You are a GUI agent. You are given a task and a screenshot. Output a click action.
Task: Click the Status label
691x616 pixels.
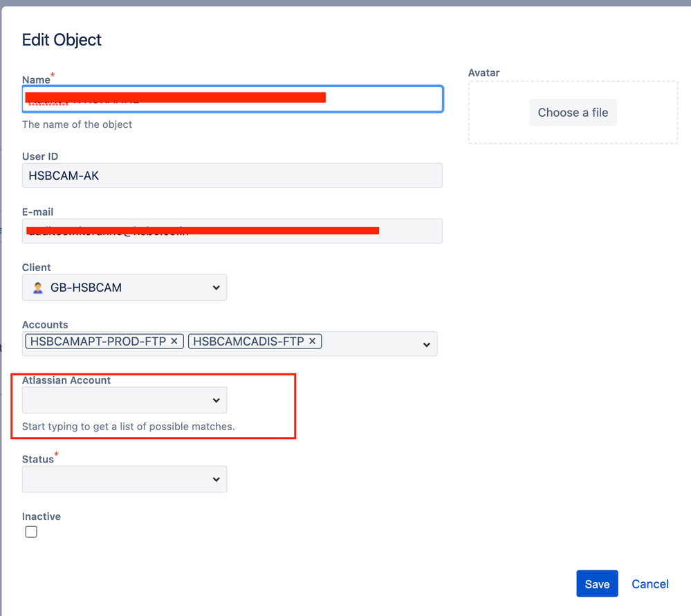click(x=38, y=459)
